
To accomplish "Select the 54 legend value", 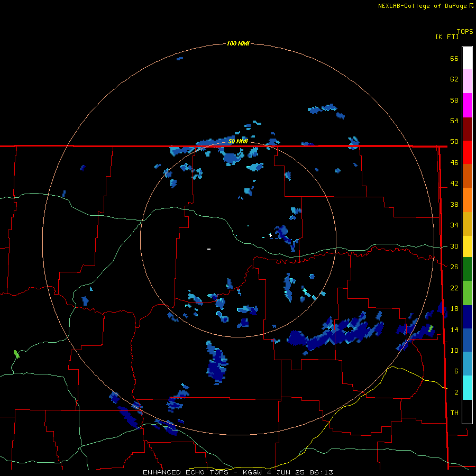I will click(454, 121).
